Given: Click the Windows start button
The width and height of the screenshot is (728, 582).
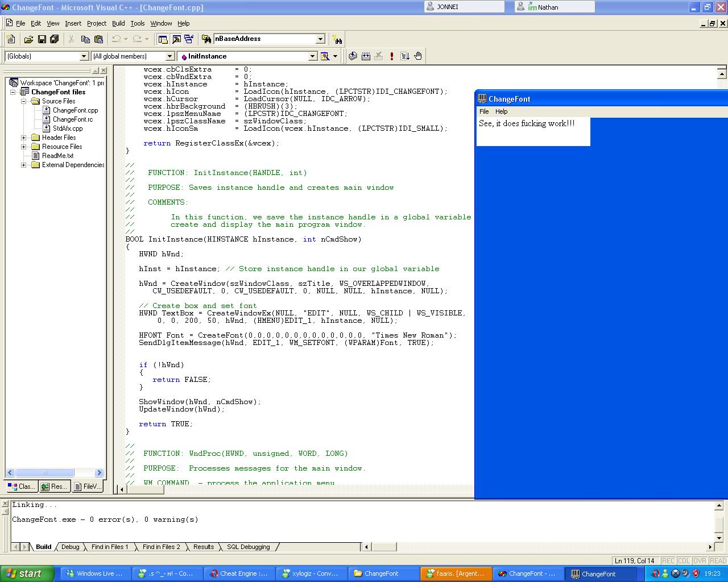Looking at the screenshot, I should point(27,573).
